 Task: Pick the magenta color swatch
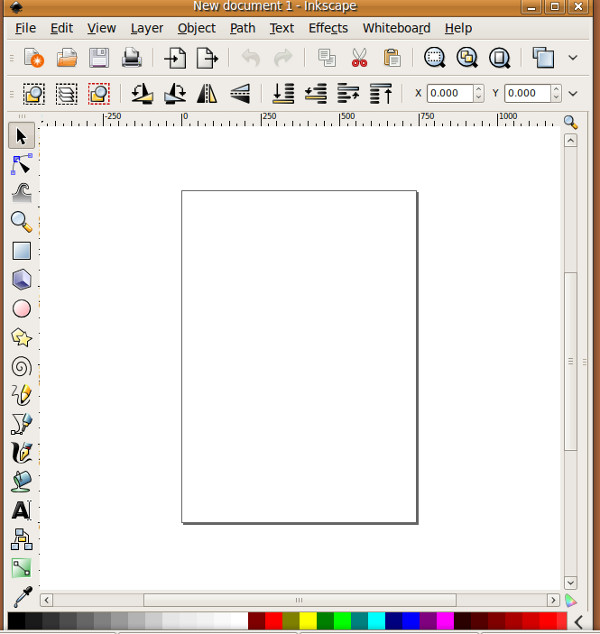445,621
